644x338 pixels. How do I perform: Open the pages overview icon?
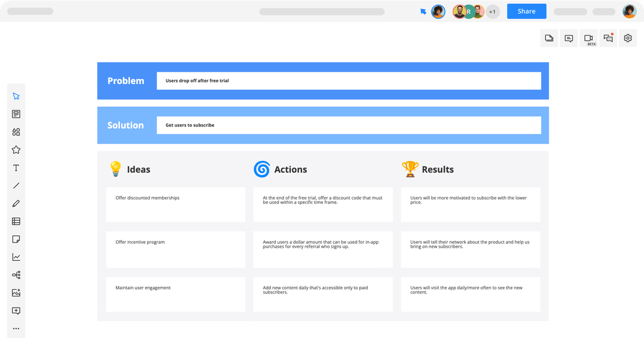click(x=548, y=38)
